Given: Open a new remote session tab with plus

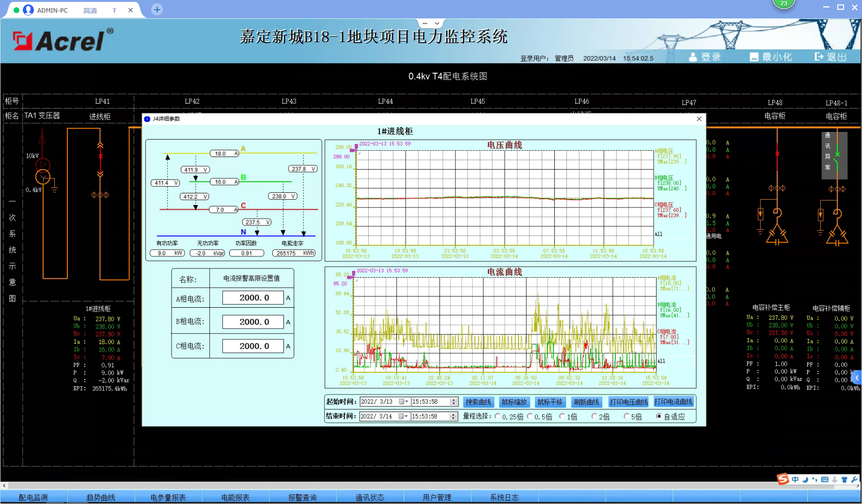Looking at the screenshot, I should (157, 9).
